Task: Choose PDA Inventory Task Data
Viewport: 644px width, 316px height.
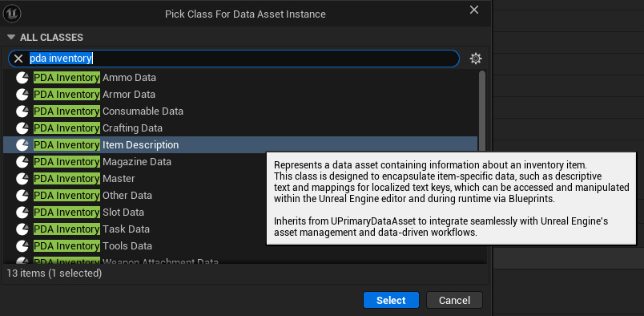Action: pyautogui.click(x=135, y=229)
